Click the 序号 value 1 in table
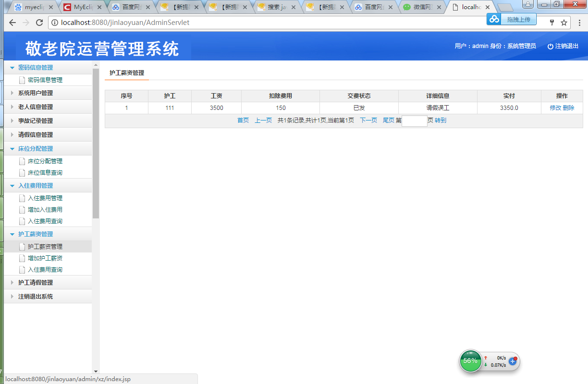 click(126, 108)
